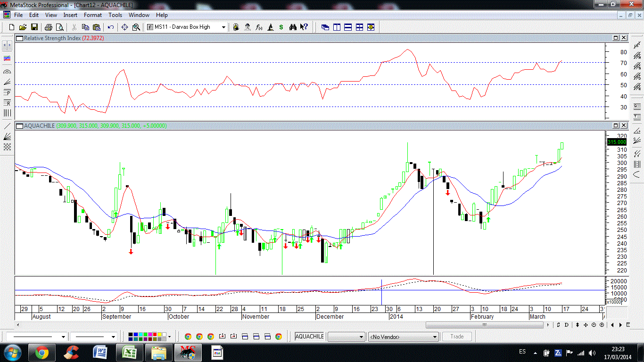Open the System Tester dollar icon
Viewport: 644px width, 362px height.
(x=281, y=27)
